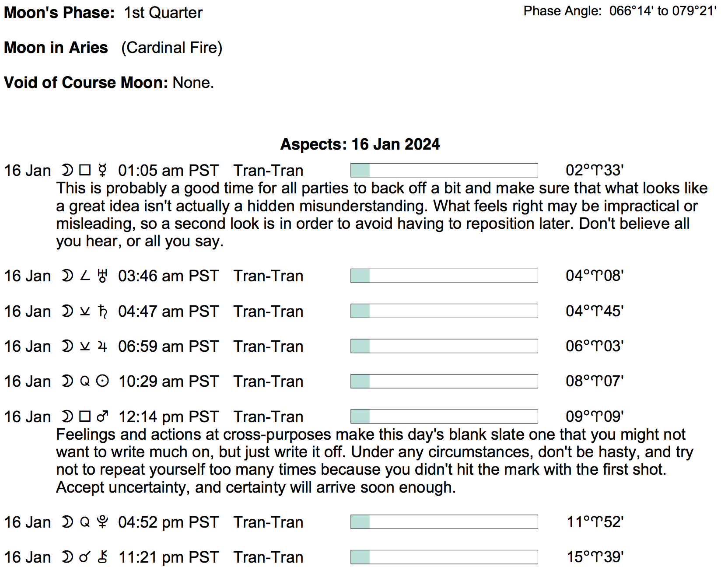Click the Sun glyph in the 10:29 am row
Screen dimensions: 728x581
(102, 381)
